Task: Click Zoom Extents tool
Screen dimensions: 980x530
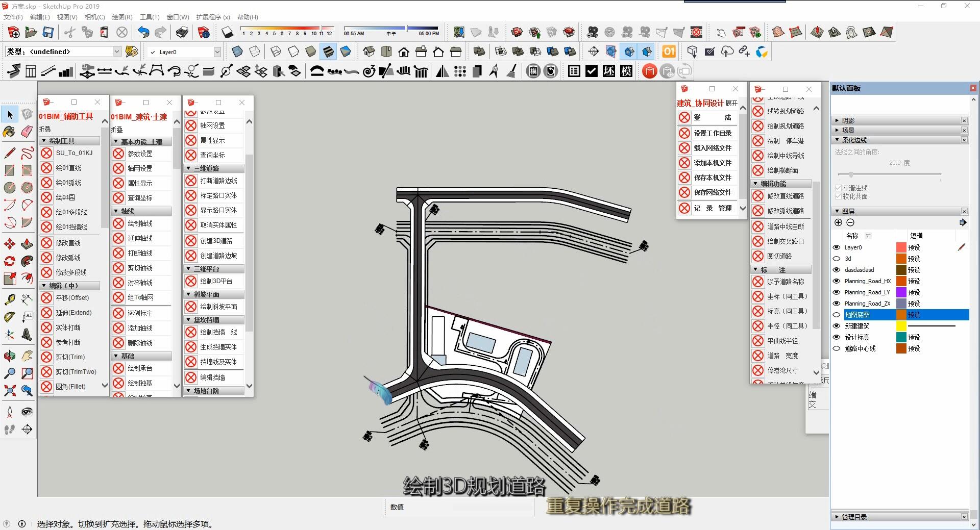Action: tap(9, 391)
